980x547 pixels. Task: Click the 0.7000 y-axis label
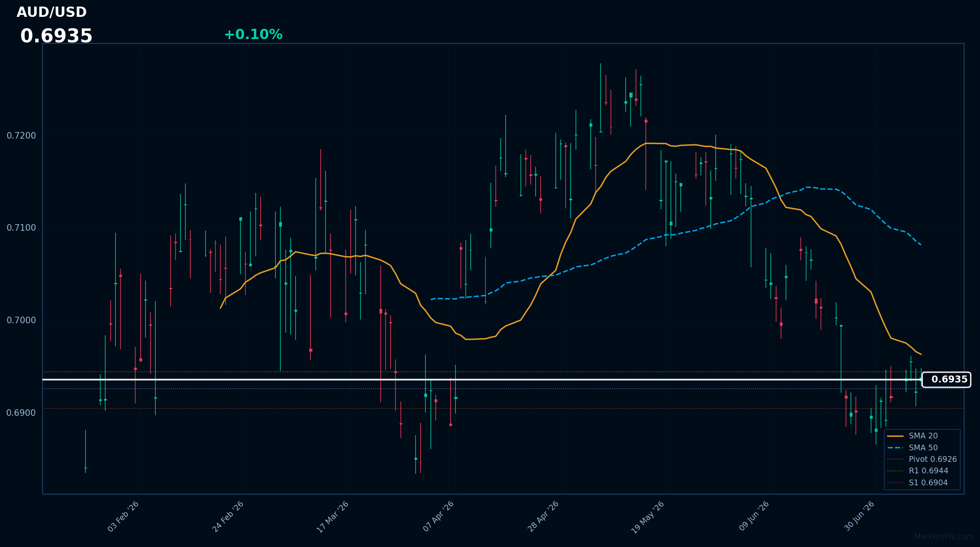point(21,320)
